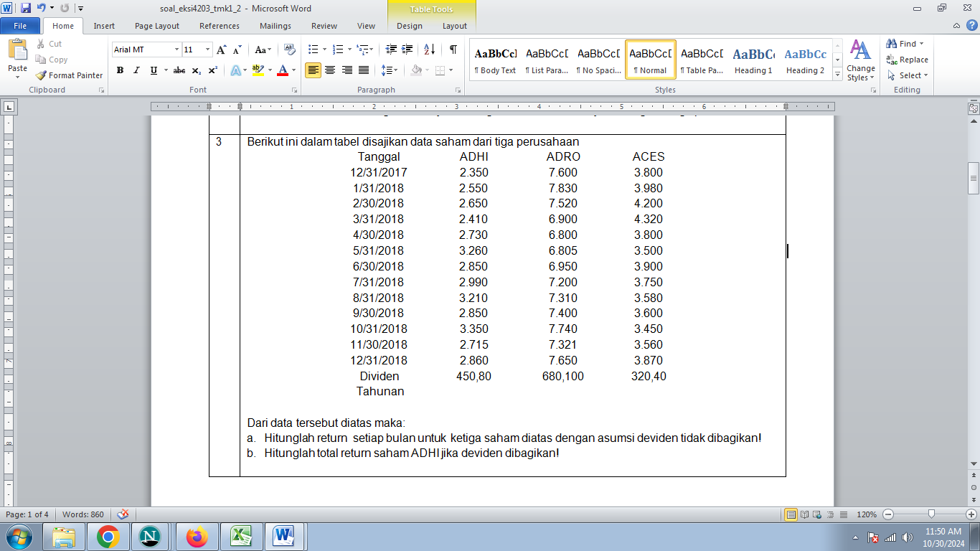This screenshot has height=551, width=980.
Task: Click the Text Effects icon
Action: (x=235, y=70)
